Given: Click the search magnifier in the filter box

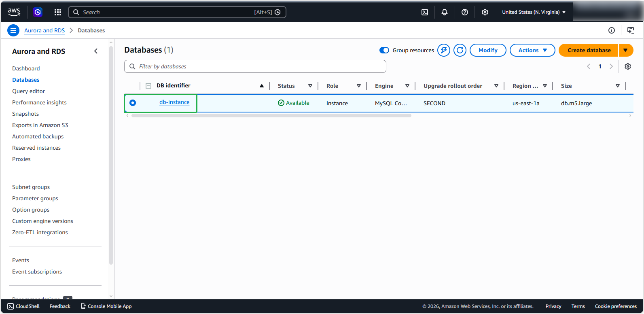Looking at the screenshot, I should pos(132,66).
